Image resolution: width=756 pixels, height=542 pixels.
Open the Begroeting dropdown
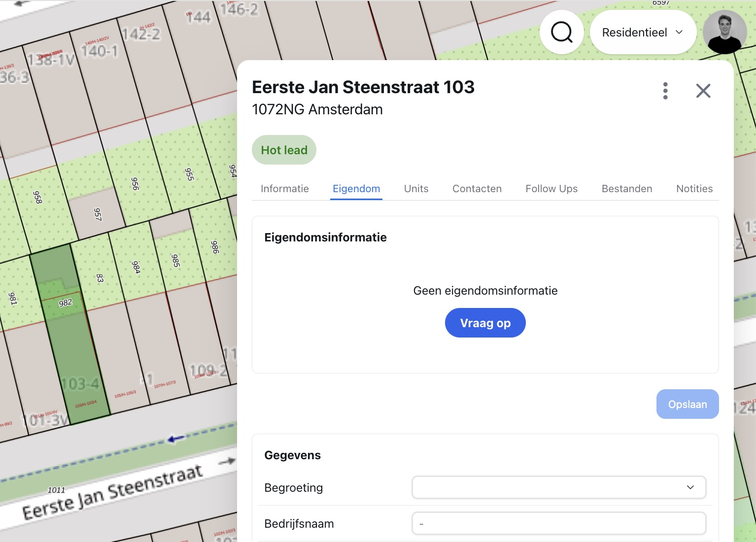[x=559, y=487]
